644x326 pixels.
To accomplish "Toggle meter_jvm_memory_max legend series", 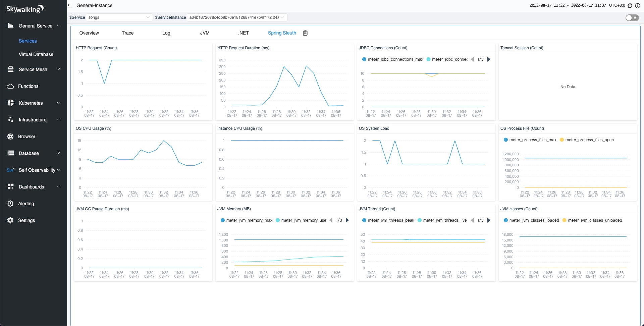I will pos(247,220).
